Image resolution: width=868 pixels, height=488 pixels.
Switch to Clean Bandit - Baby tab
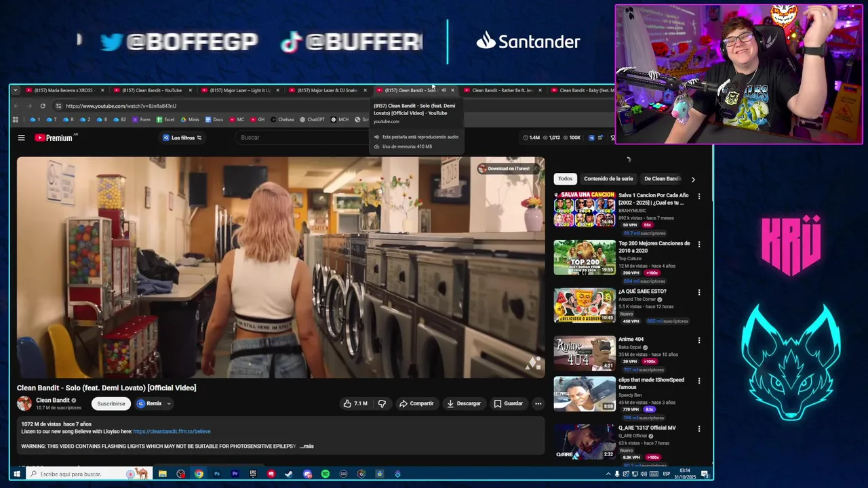(x=582, y=90)
